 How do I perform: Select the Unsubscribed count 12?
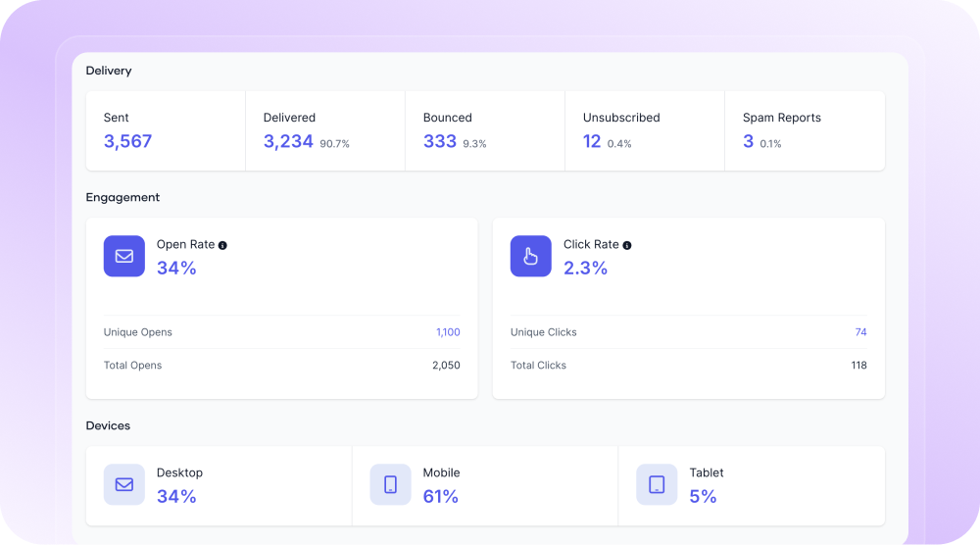pos(592,141)
